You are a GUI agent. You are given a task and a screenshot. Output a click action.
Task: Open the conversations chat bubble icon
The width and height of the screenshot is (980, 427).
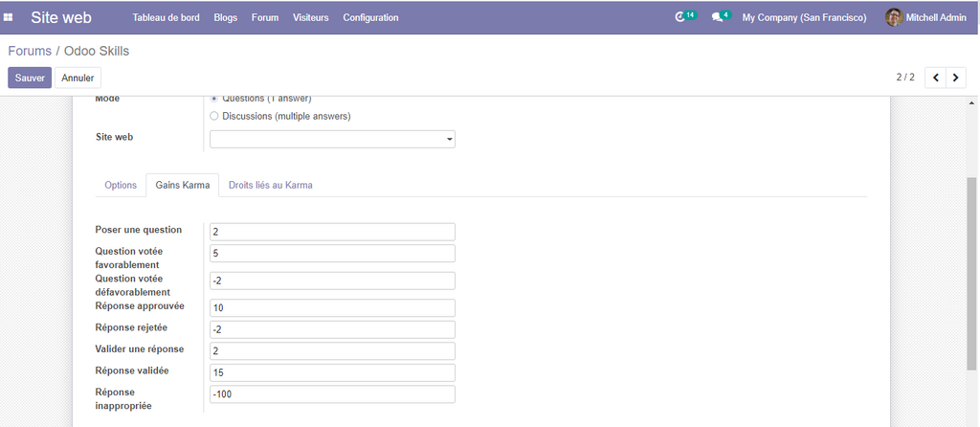point(718,17)
